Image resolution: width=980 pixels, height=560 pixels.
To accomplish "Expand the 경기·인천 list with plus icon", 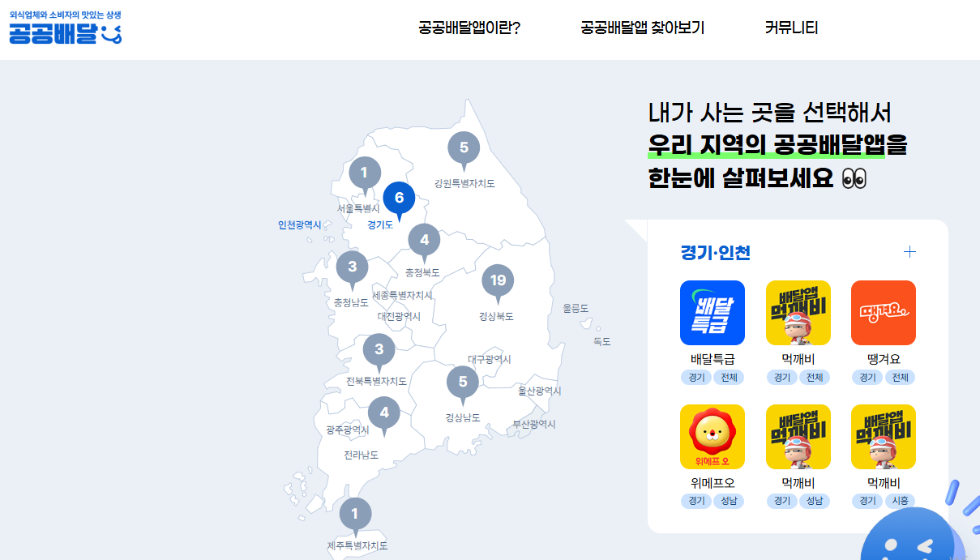I will point(909,252).
